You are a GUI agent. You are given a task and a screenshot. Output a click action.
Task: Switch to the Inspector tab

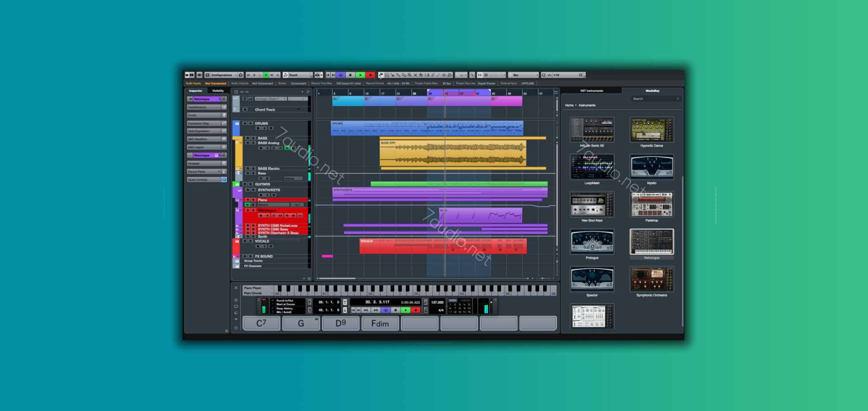196,91
